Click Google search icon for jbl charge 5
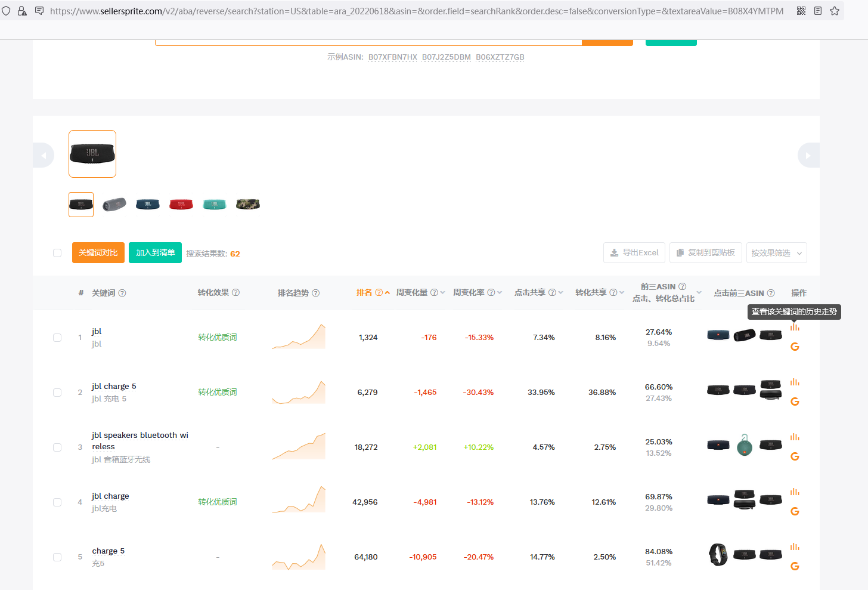Image resolution: width=868 pixels, height=590 pixels. [795, 401]
